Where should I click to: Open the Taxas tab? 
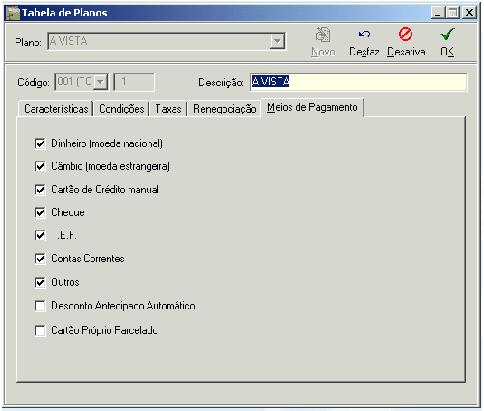tap(168, 109)
